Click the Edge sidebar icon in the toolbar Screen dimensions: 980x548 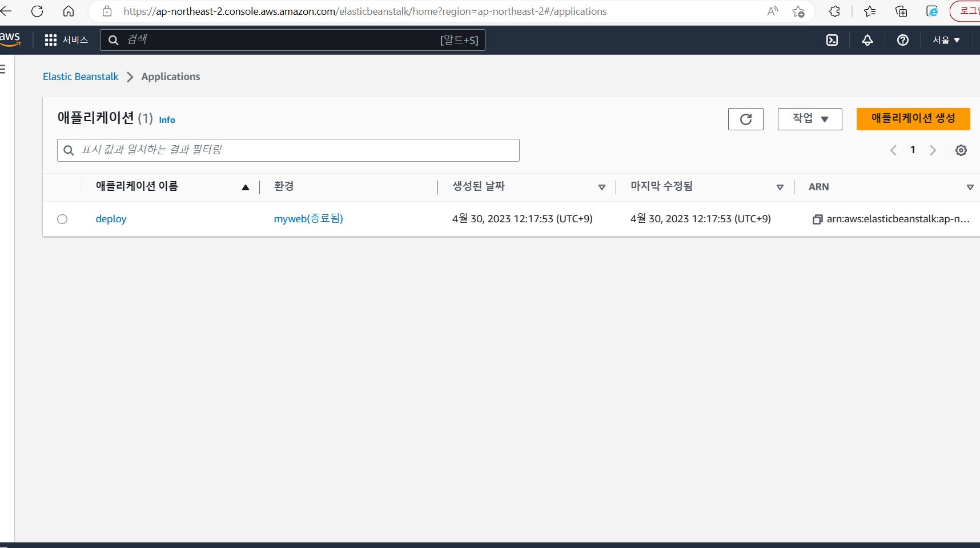point(932,11)
